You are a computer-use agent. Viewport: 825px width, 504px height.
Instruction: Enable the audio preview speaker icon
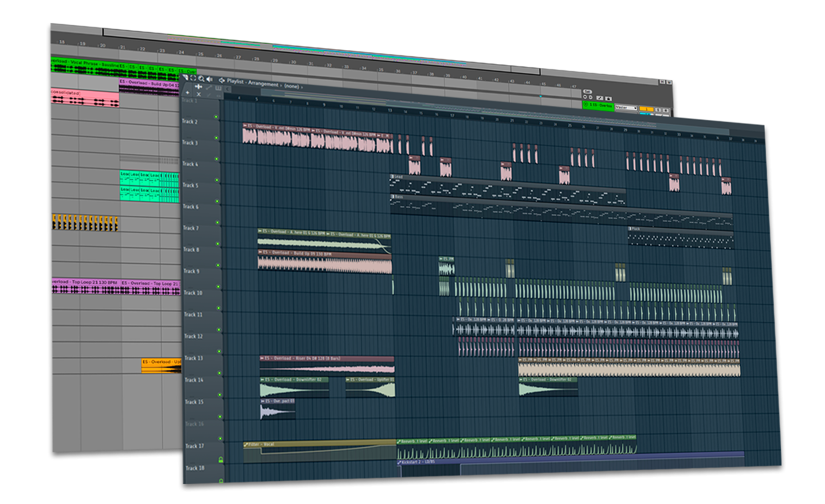pos(210,78)
